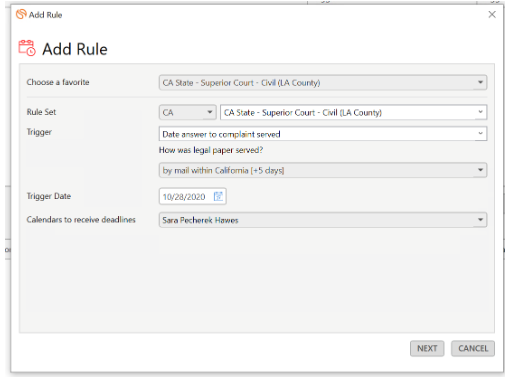Click the Trigger Date 10/28/2020 field

tap(193, 196)
